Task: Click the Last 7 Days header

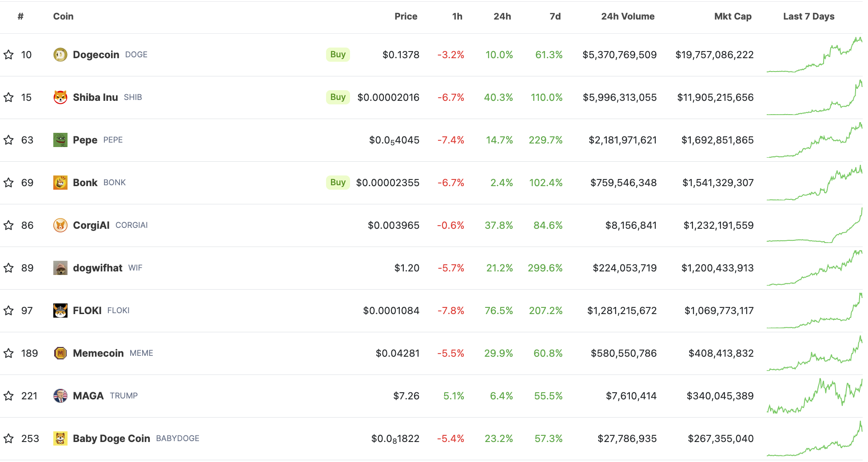Action: (808, 16)
